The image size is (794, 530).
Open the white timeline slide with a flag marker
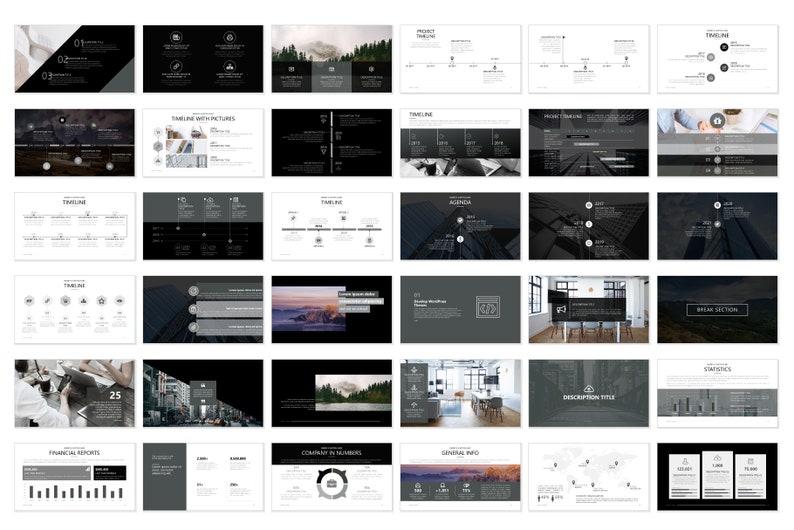(589, 59)
